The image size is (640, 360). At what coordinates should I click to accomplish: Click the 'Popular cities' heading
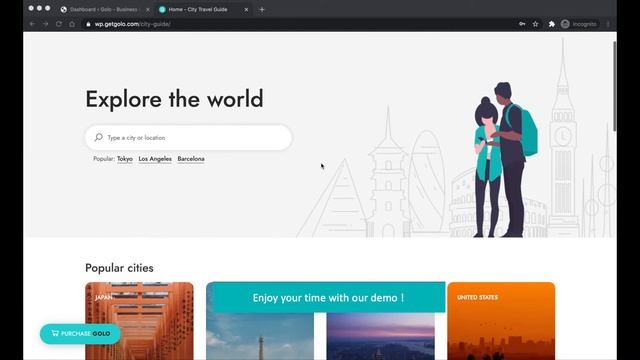(x=119, y=268)
